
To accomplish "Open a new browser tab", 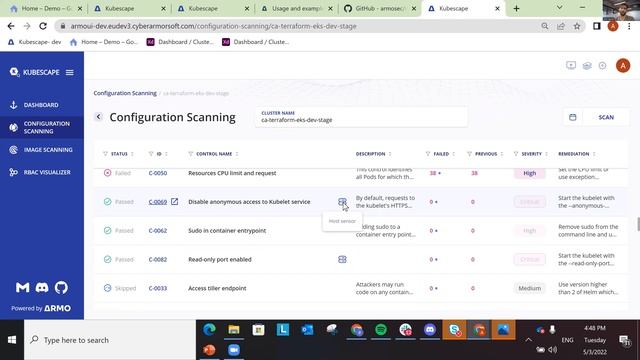I will tap(516, 8).
